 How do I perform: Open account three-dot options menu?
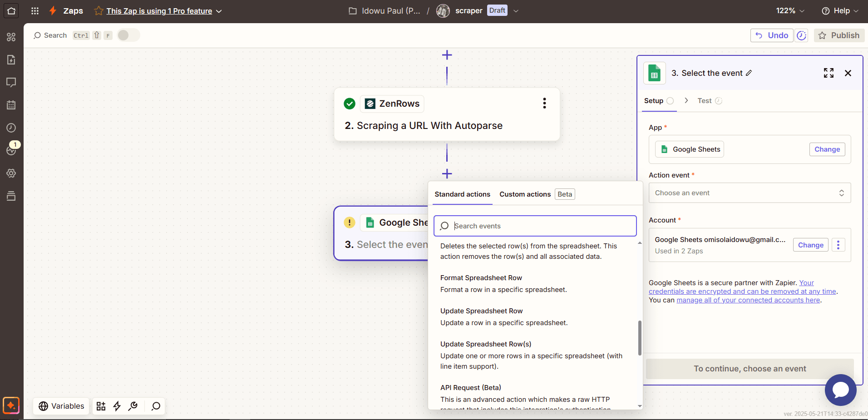838,245
